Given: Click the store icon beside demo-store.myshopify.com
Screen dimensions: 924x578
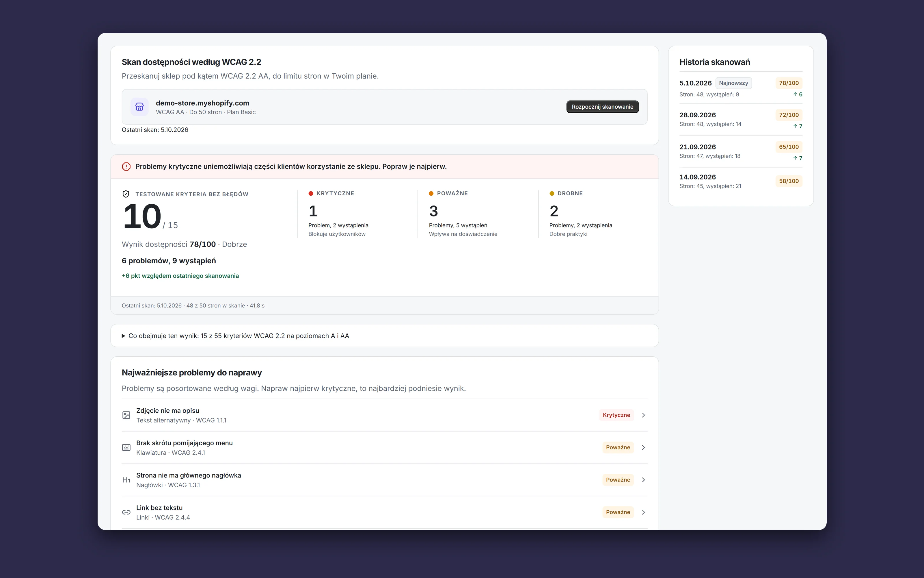Looking at the screenshot, I should point(139,107).
